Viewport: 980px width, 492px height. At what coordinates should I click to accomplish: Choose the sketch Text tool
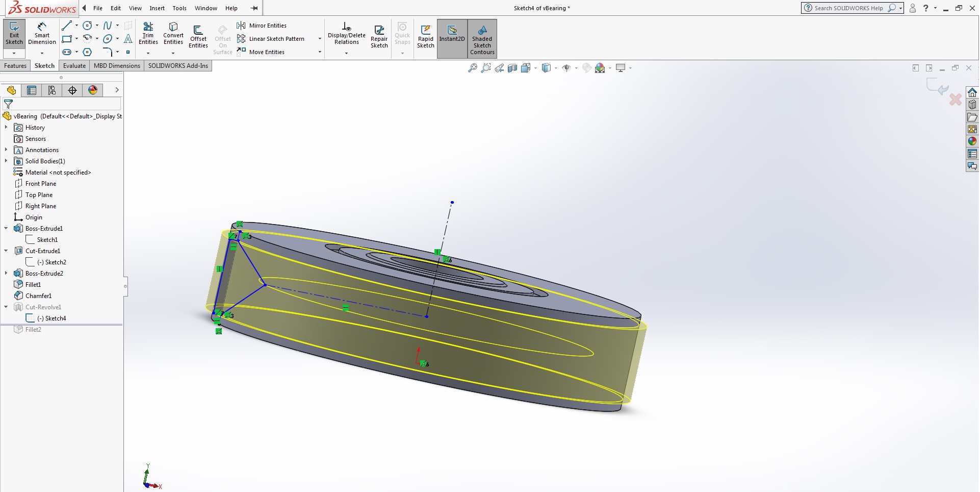coord(128,39)
